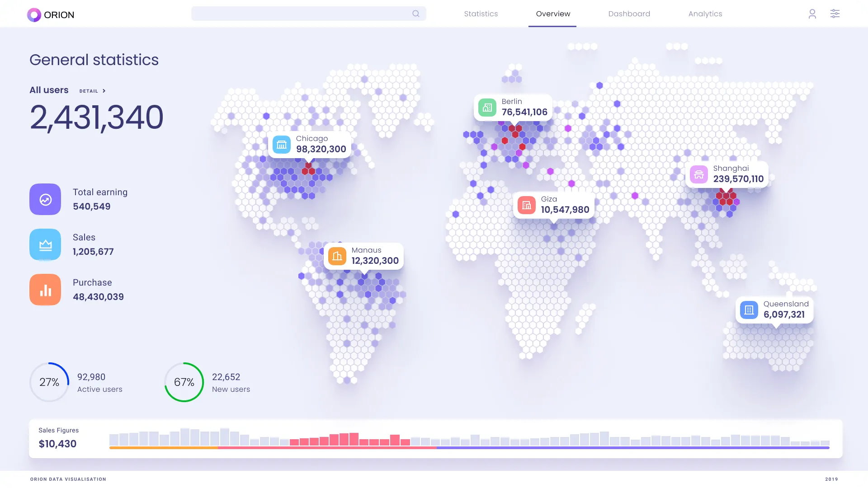Click the green Berlin marker icon
Screen dimensions: 868x488
(x=487, y=108)
